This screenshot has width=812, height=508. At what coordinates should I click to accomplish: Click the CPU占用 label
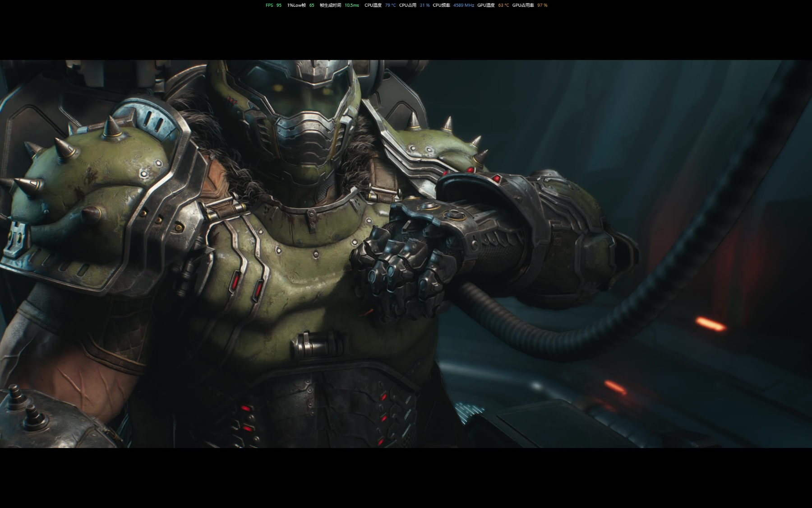coord(408,5)
